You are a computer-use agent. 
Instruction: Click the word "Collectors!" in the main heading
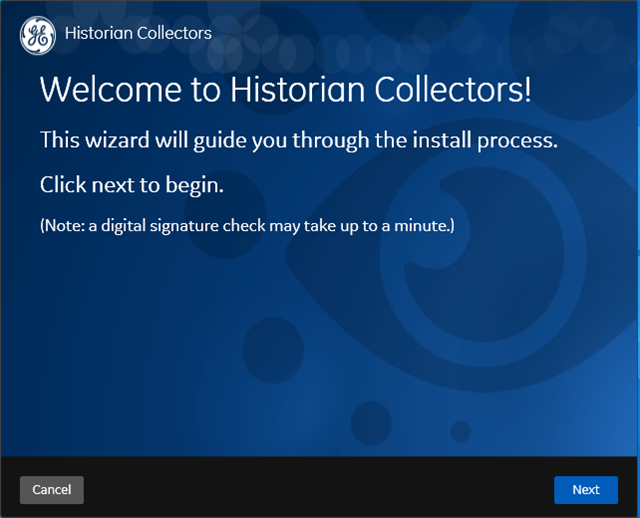coord(453,89)
